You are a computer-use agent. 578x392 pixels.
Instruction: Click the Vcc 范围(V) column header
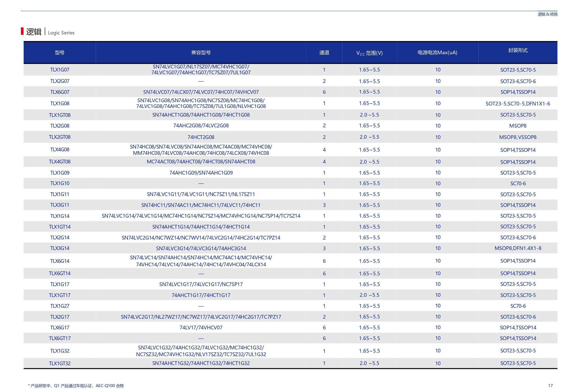coord(369,53)
